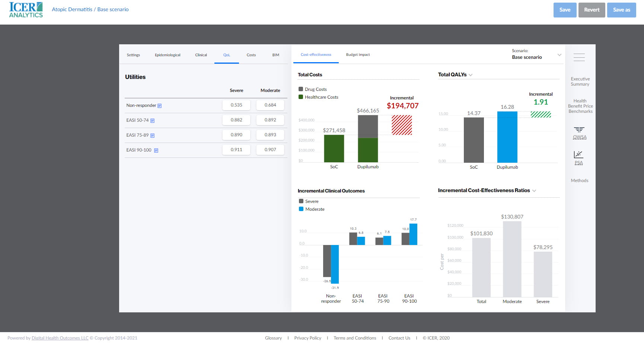
Task: Open the hamburger menu in right sidebar
Action: click(x=579, y=57)
